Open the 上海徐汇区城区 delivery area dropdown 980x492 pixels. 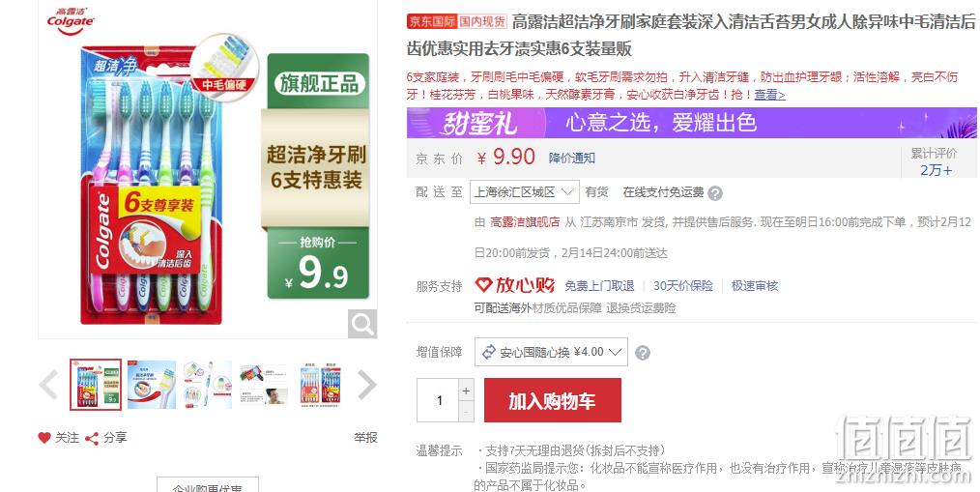[525, 192]
